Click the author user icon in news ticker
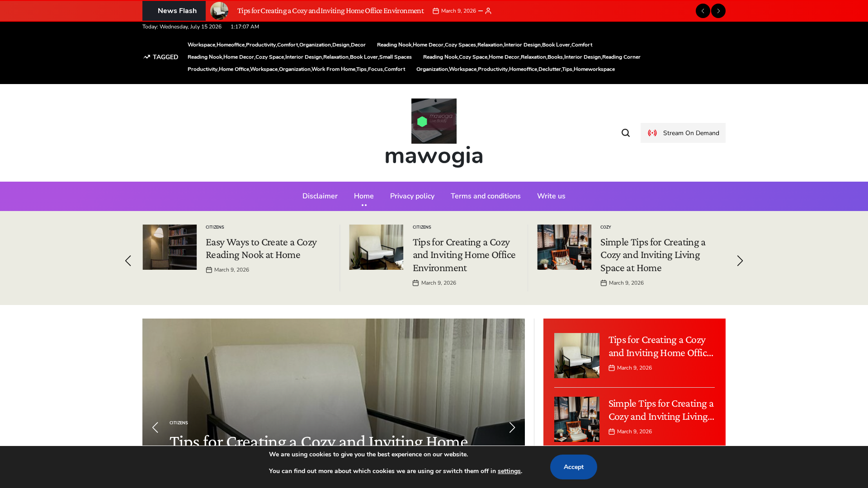 (488, 11)
